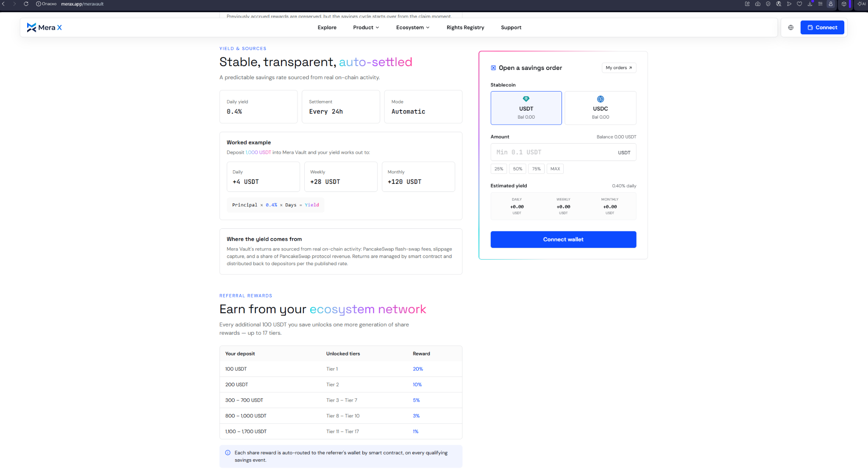The width and height of the screenshot is (868, 469).
Task: Click the "Principal × 0.4% × Days = Yield" formula
Action: [275, 205]
